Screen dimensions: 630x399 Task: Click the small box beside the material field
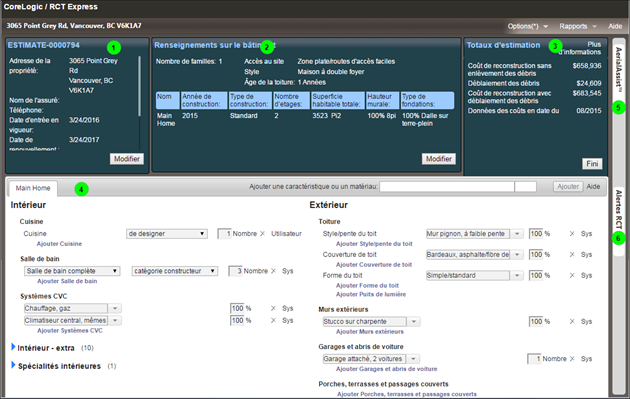(526, 186)
